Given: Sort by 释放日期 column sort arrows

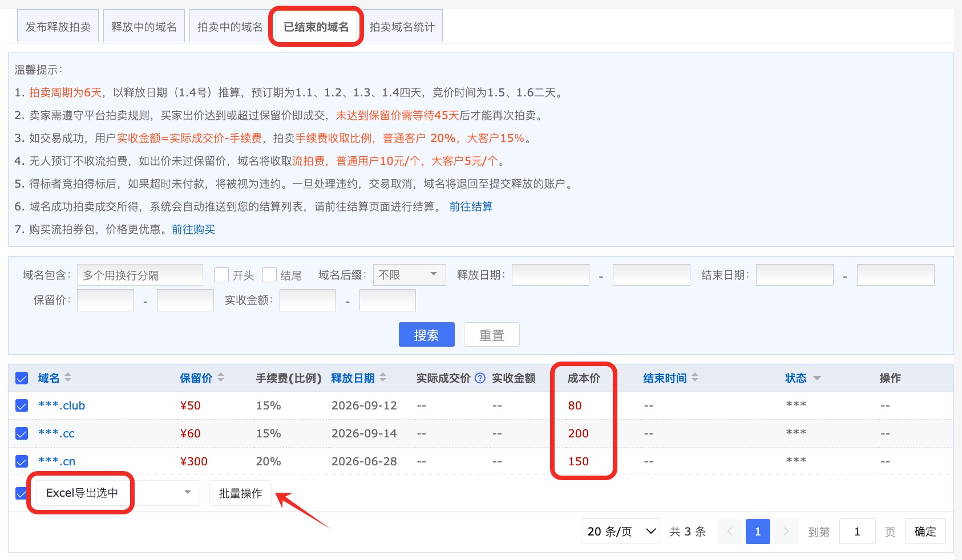Looking at the screenshot, I should pyautogui.click(x=383, y=378).
